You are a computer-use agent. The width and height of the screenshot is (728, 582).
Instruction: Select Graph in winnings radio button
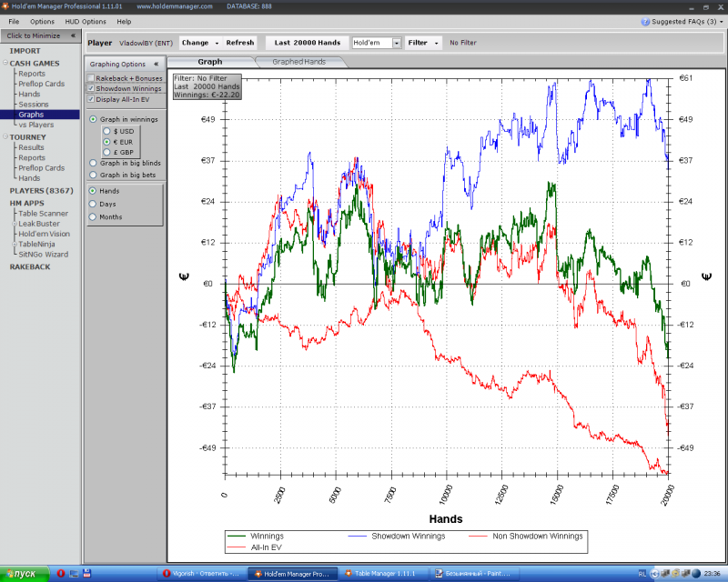click(x=93, y=119)
